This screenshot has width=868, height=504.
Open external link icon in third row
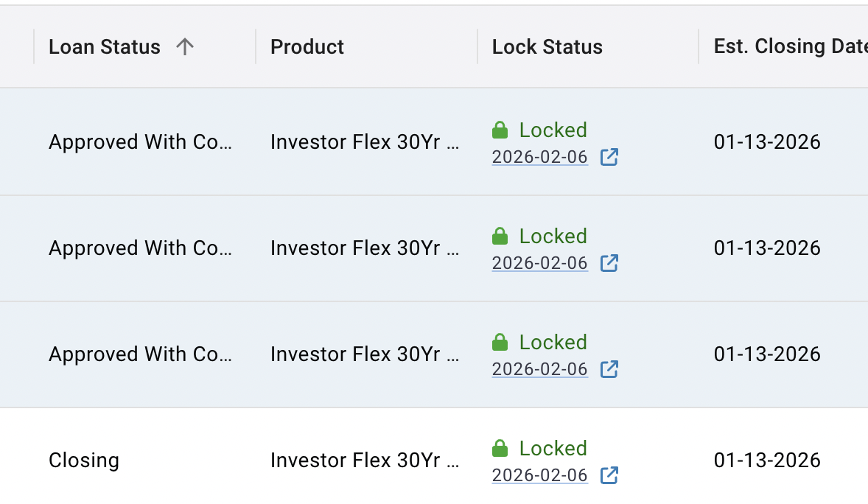609,369
